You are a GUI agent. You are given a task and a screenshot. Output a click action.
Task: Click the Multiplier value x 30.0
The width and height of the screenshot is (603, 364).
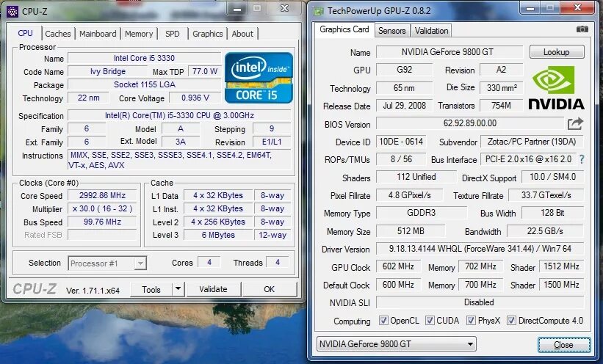click(102, 208)
